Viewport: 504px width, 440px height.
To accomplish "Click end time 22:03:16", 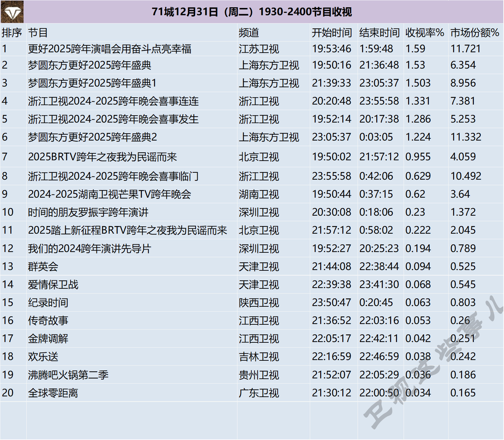I will [x=379, y=321].
